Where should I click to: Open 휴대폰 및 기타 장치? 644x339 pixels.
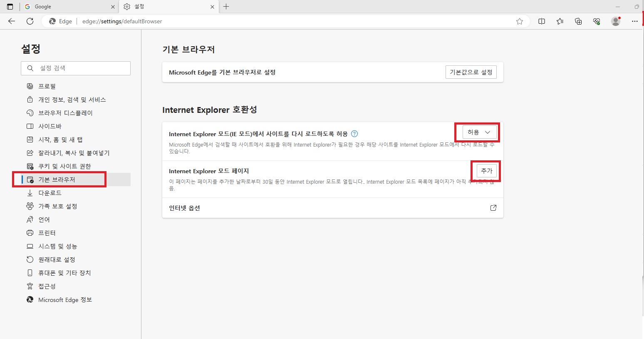click(x=76, y=273)
